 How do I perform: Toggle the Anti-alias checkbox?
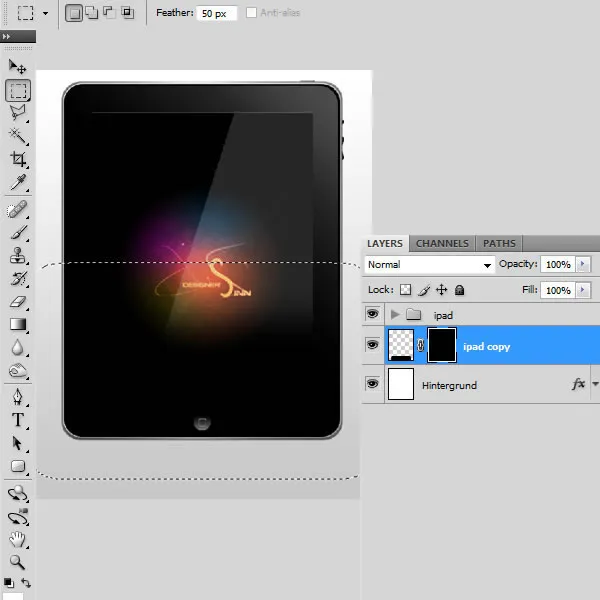[x=251, y=13]
